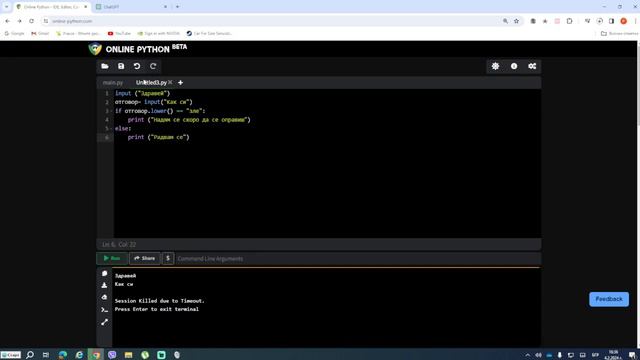Reload the browser page

31,21
